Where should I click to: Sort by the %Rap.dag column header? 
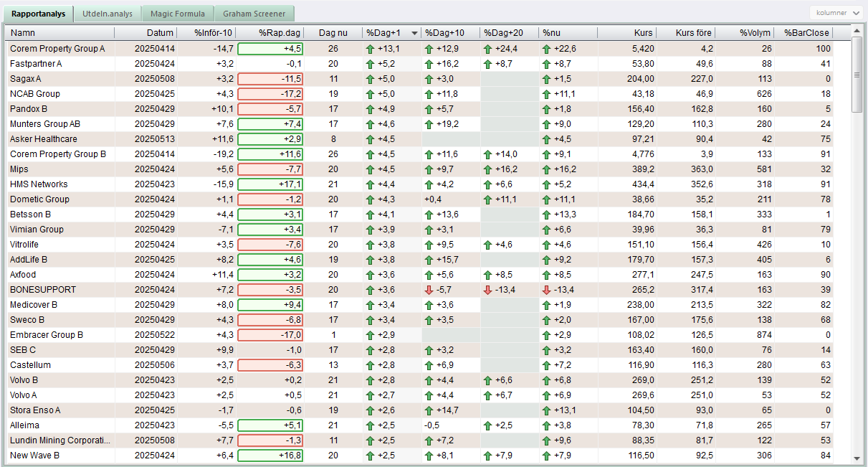click(x=270, y=33)
